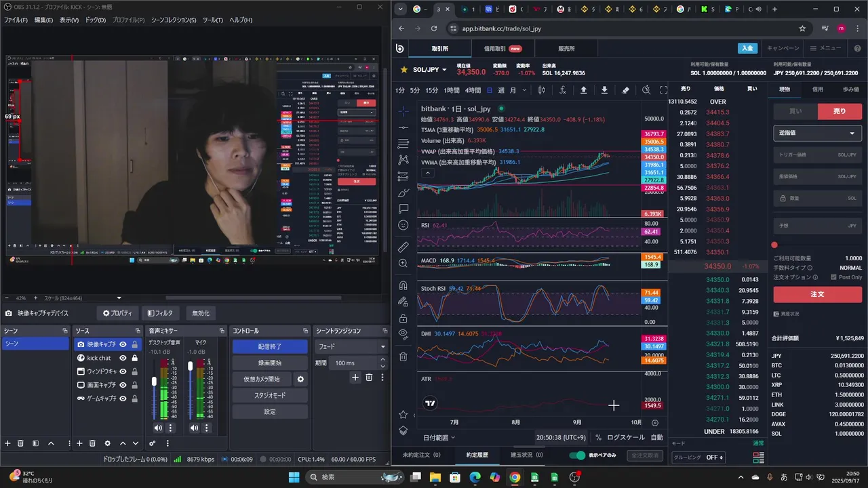This screenshot has width=868, height=488.
Task: Click the 入金 deposit button
Action: (747, 48)
